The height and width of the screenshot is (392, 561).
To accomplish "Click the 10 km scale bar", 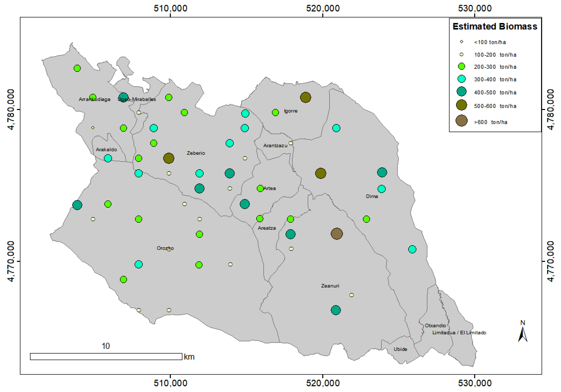I will pos(106,357).
